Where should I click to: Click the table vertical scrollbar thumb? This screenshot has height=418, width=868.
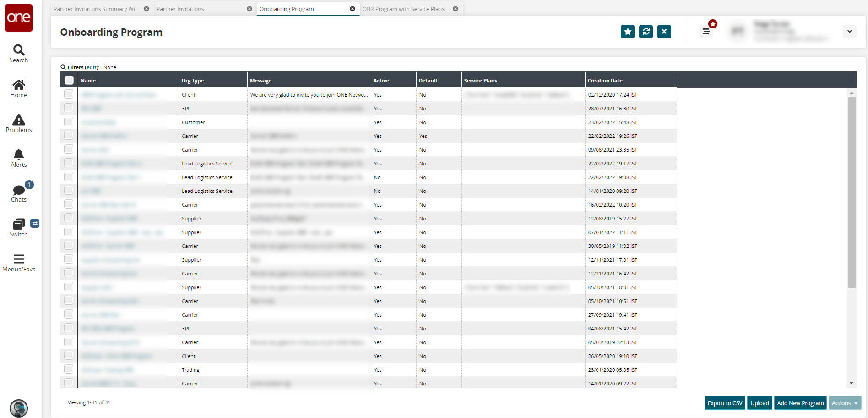tap(852, 192)
